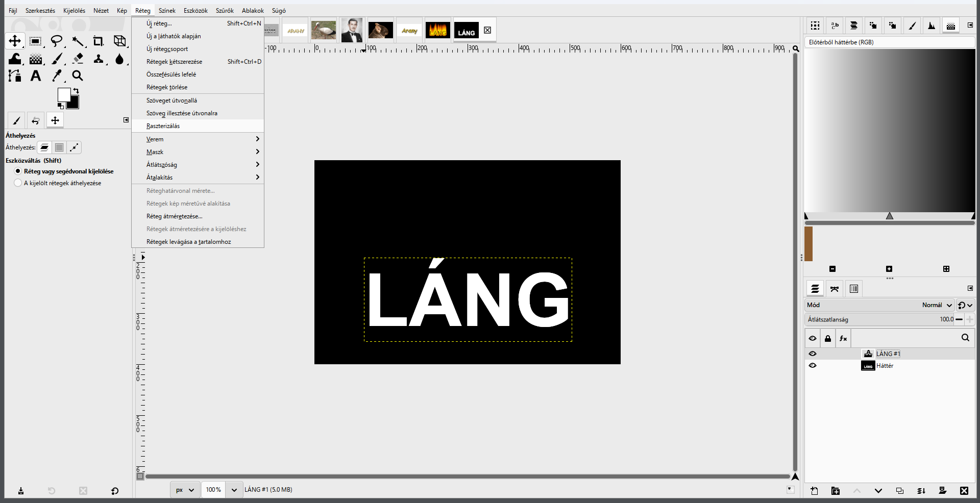Open the px unit dropdown

pos(185,490)
